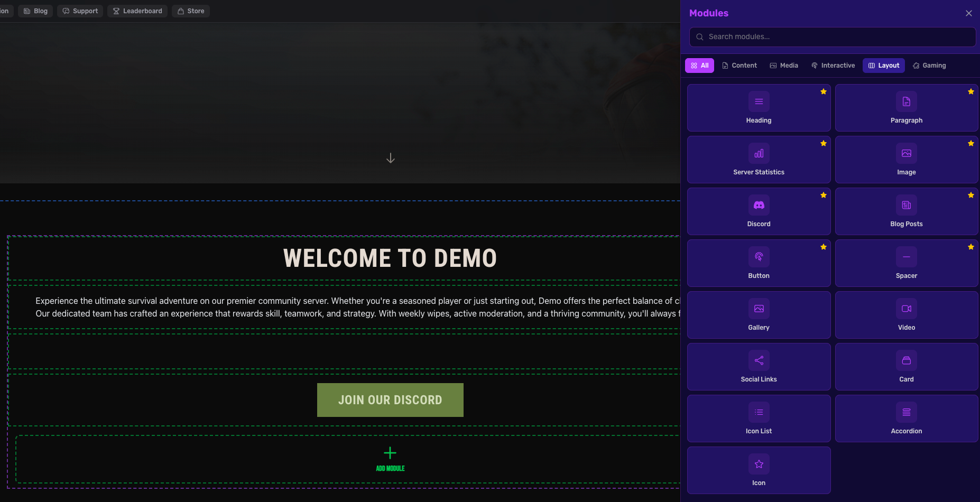Viewport: 980px width, 502px height.
Task: Click Add Module placeholder
Action: (390, 459)
